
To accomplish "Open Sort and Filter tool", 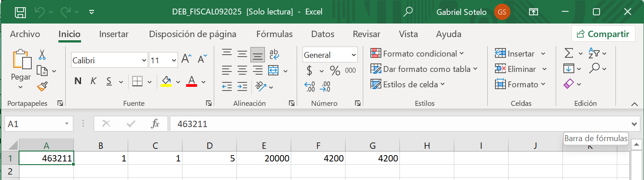I will click(594, 53).
